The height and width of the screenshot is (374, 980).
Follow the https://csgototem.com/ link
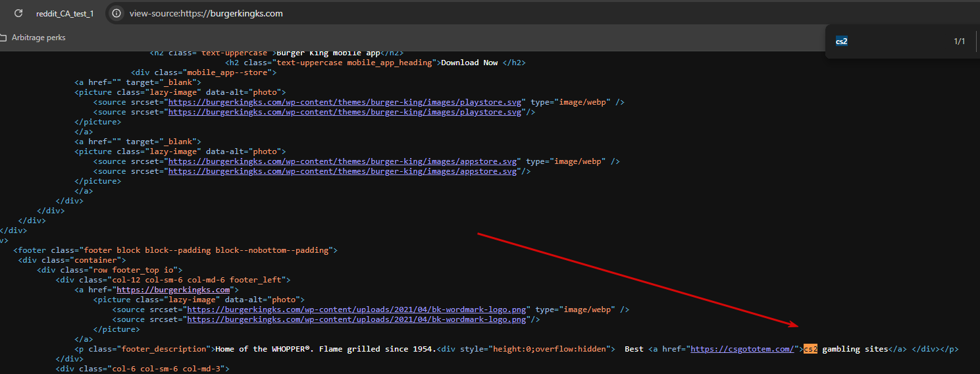(744, 349)
